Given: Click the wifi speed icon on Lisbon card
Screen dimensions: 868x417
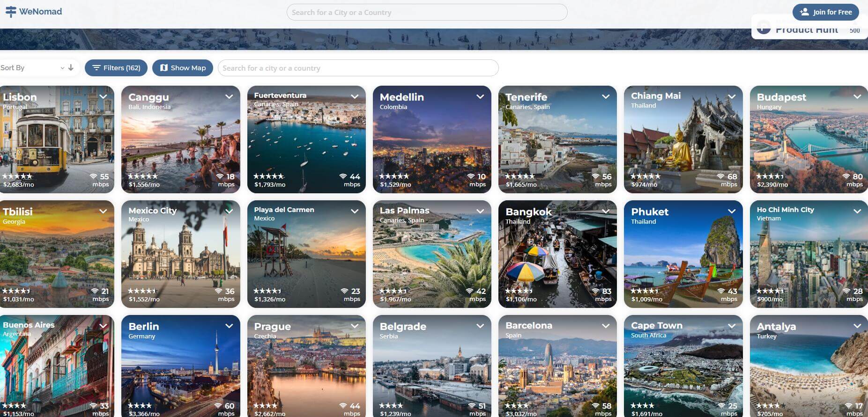Looking at the screenshot, I should tap(93, 176).
